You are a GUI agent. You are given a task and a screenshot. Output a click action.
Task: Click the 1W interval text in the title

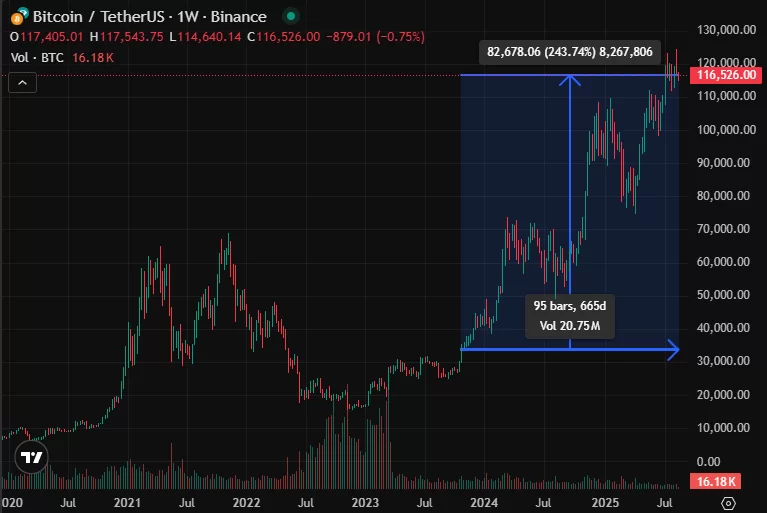pos(187,17)
